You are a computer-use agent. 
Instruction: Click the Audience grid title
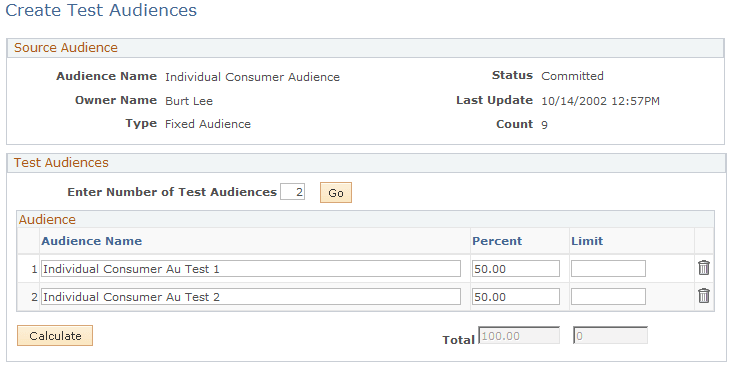(47, 220)
